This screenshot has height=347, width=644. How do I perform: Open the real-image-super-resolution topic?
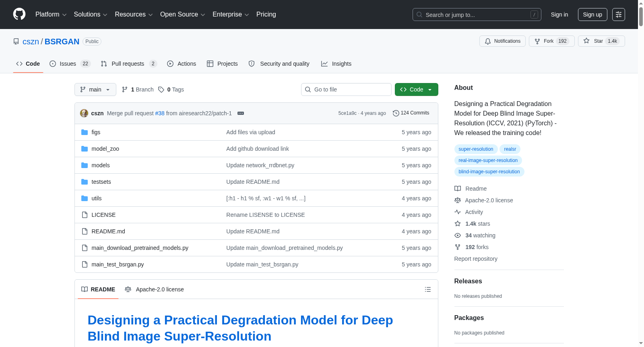click(488, 160)
